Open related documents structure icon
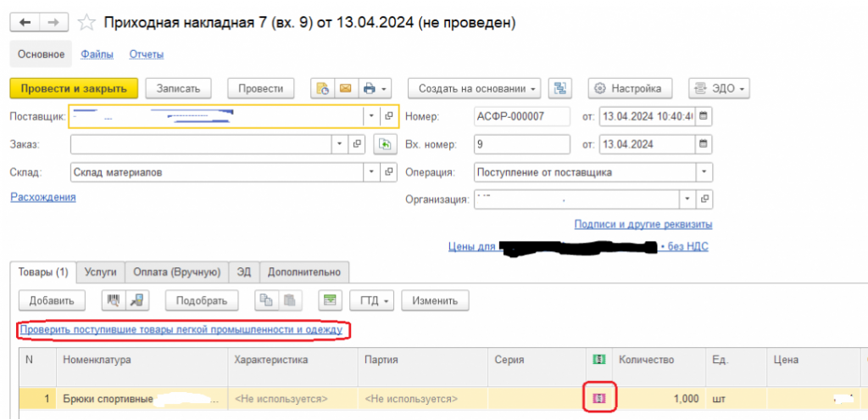 pos(559,88)
